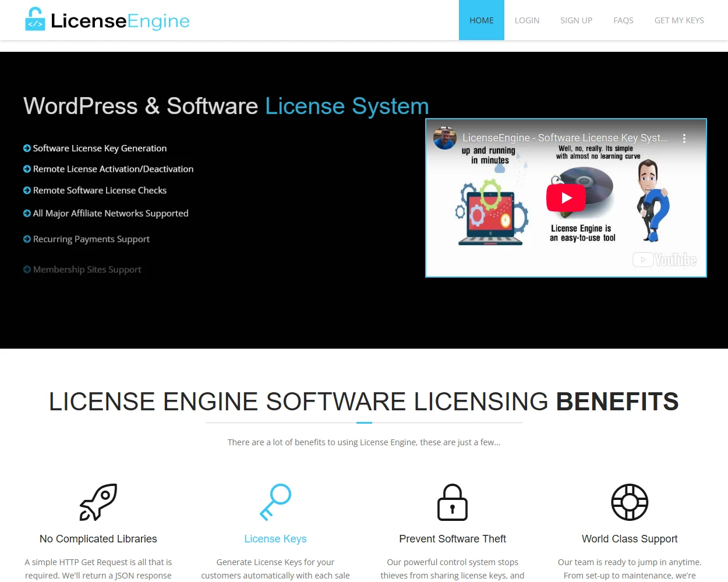Click 'Recurring Payments Support' text

pos(91,239)
